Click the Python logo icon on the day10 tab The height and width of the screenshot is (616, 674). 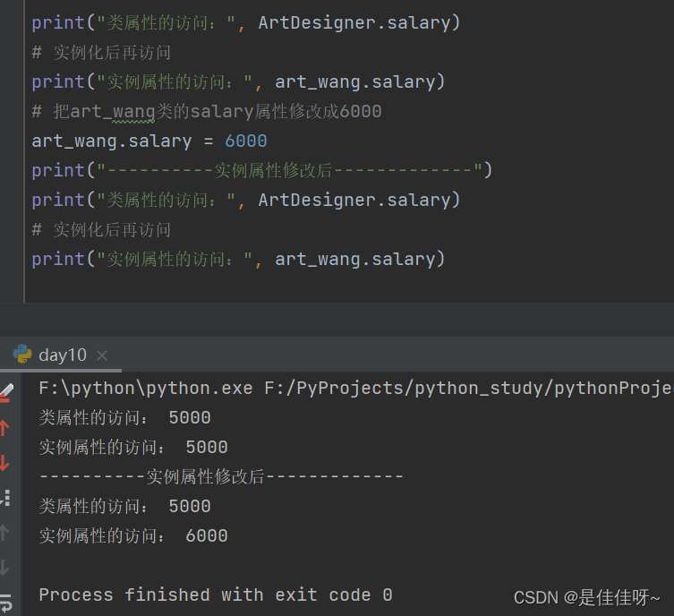(22, 355)
